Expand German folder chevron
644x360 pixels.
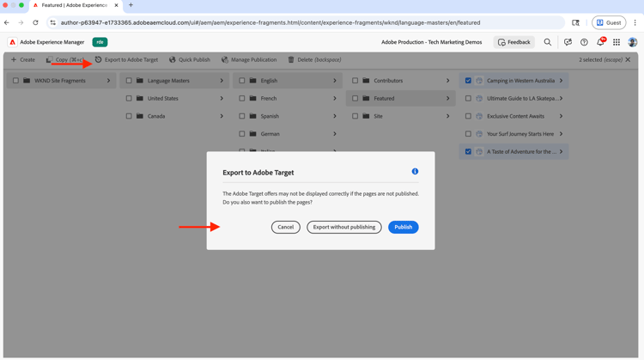335,133
